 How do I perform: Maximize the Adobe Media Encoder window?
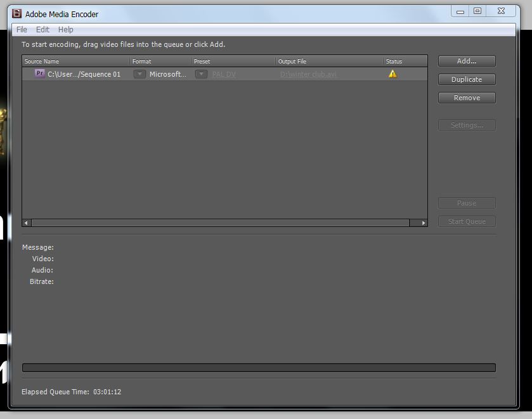(477, 11)
